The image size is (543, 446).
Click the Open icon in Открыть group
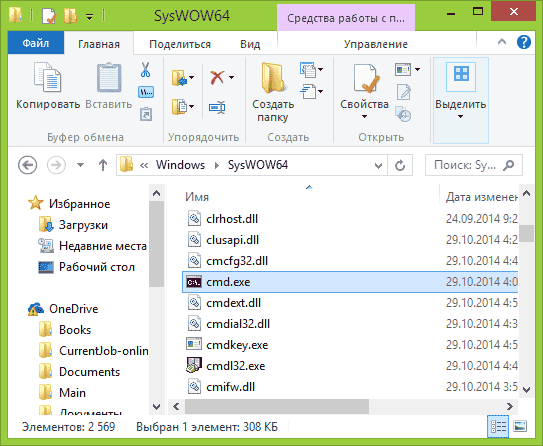tap(403, 69)
